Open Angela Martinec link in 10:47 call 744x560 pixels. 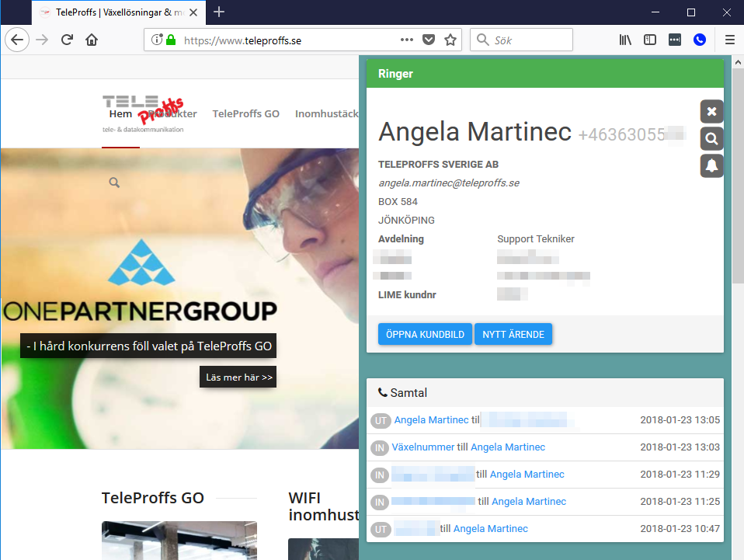pyautogui.click(x=491, y=529)
